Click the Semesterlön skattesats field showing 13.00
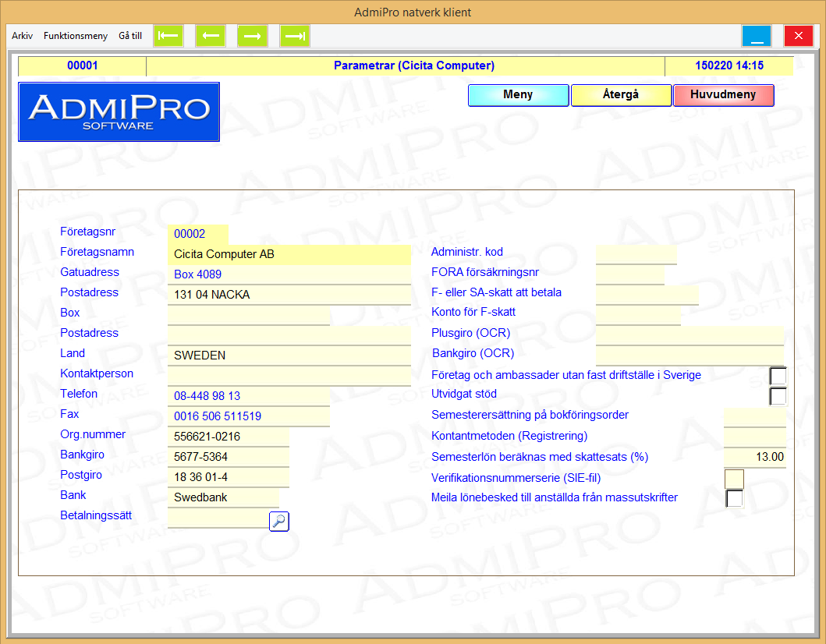 pyautogui.click(x=754, y=458)
